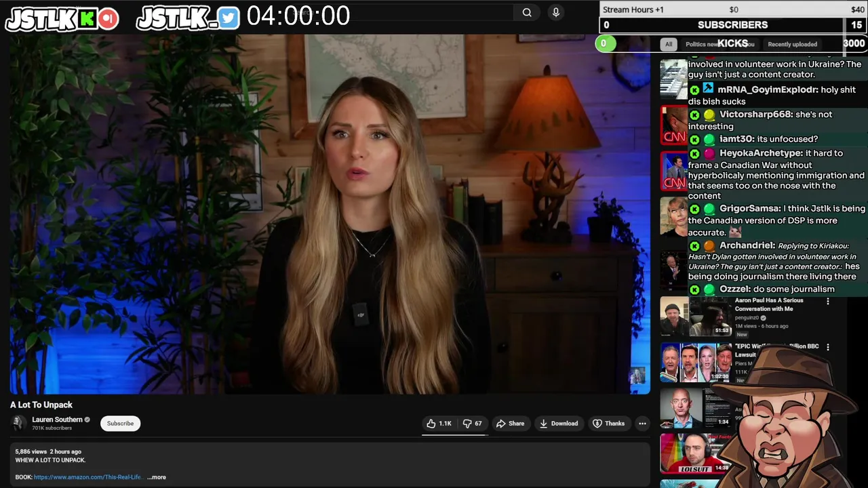Click Lauren Southern's channel avatar
The image size is (868, 488).
(x=18, y=423)
